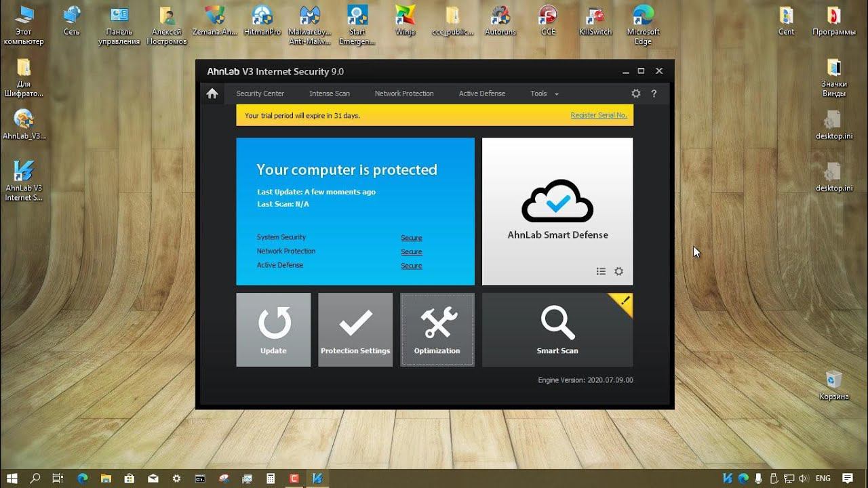Select the Zemana Anti-Malware desktop icon

(x=215, y=22)
